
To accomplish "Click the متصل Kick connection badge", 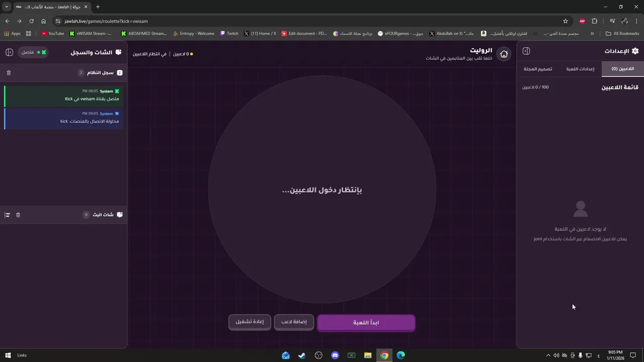I will (34, 52).
